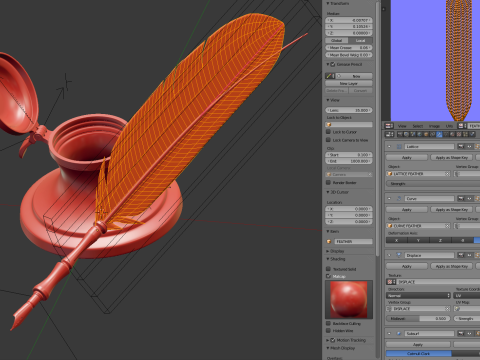
Task: Collapse the 3D Cursor panel
Action: [x=328, y=192]
